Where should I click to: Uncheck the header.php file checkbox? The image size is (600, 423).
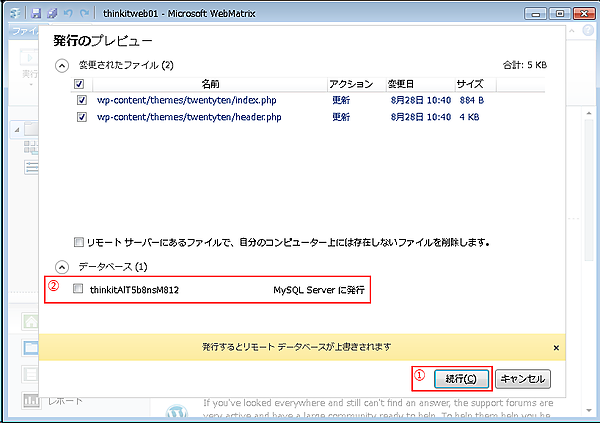pos(82,117)
